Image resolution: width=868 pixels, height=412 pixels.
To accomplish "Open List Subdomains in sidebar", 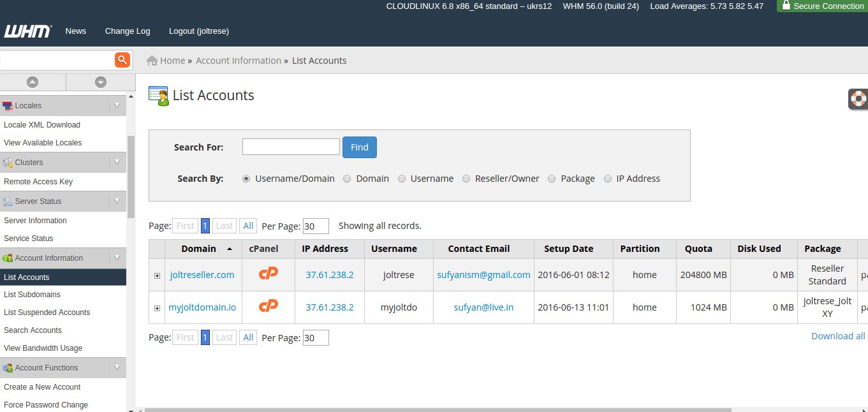I will click(32, 295).
